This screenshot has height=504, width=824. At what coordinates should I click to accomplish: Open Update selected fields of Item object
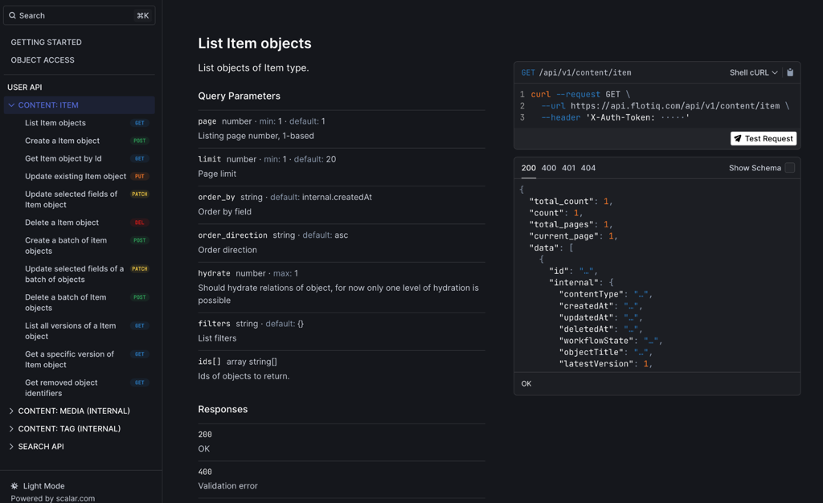(x=71, y=200)
